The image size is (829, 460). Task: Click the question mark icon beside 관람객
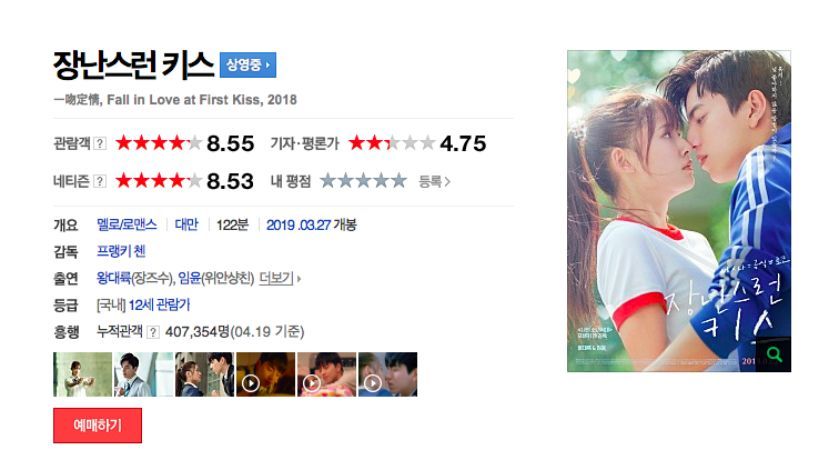[x=100, y=143]
